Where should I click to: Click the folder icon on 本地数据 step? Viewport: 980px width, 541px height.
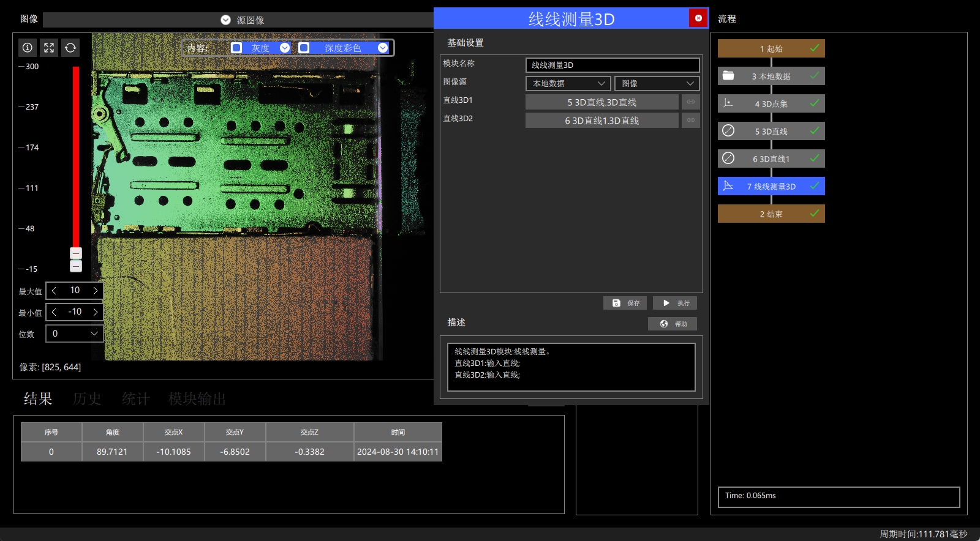pyautogui.click(x=728, y=76)
